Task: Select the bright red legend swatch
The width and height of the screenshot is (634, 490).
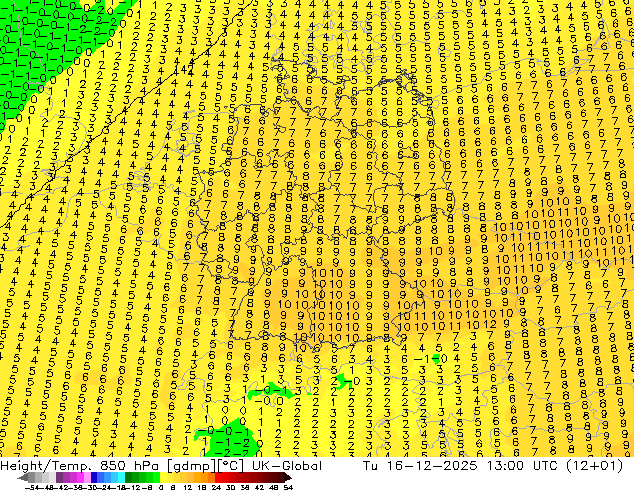Action: (218, 478)
